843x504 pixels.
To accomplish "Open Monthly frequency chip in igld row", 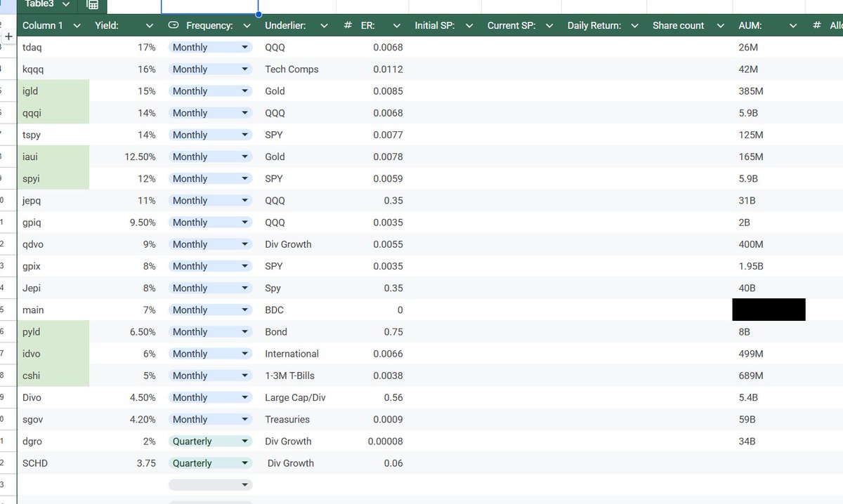I will [x=210, y=91].
